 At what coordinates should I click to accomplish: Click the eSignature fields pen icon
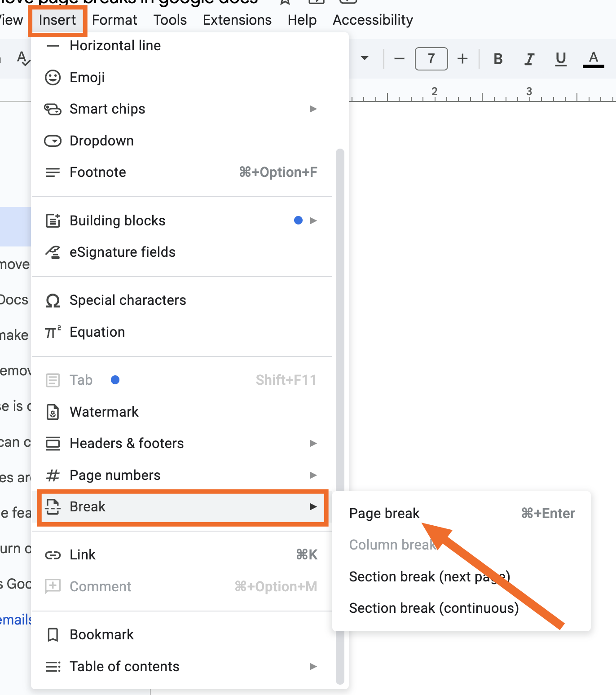click(x=53, y=252)
